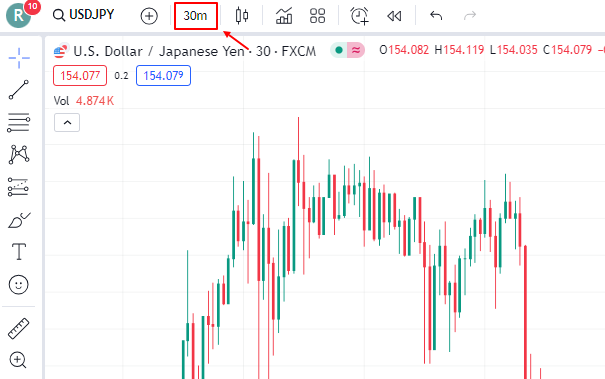
Task: Open the layout templates grid
Action: (318, 16)
